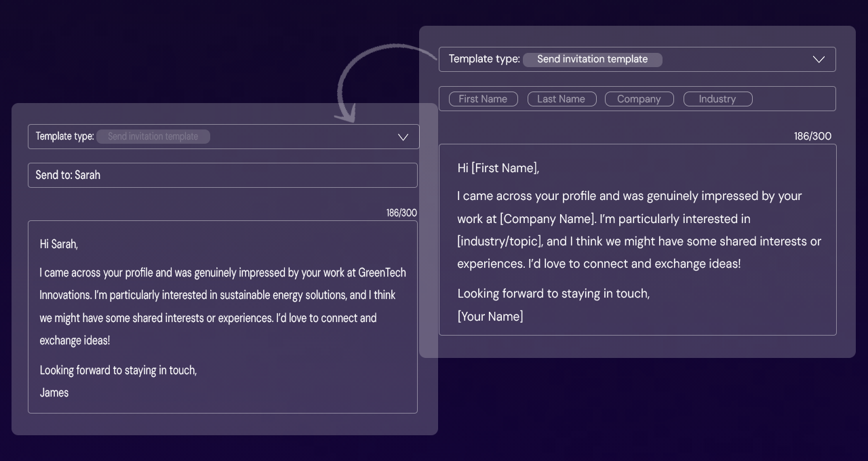Image resolution: width=868 pixels, height=461 pixels.
Task: Click the greyed Send invitation template tag
Action: (x=153, y=136)
